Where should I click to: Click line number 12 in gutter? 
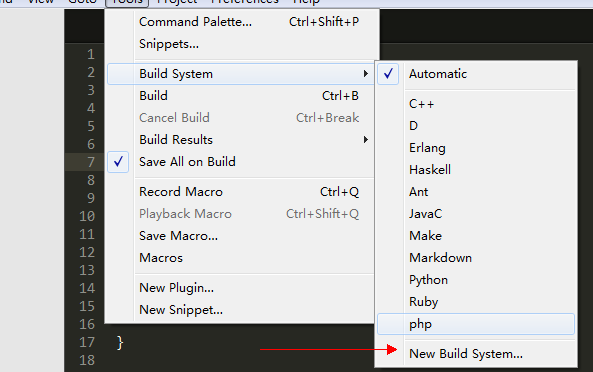pos(87,252)
